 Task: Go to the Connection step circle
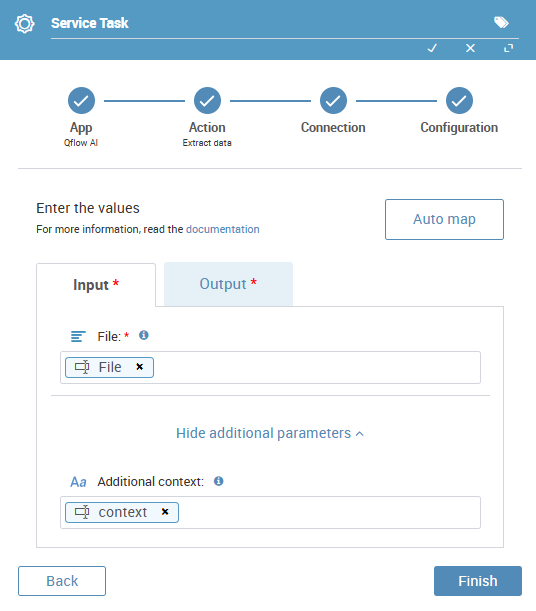point(333,101)
